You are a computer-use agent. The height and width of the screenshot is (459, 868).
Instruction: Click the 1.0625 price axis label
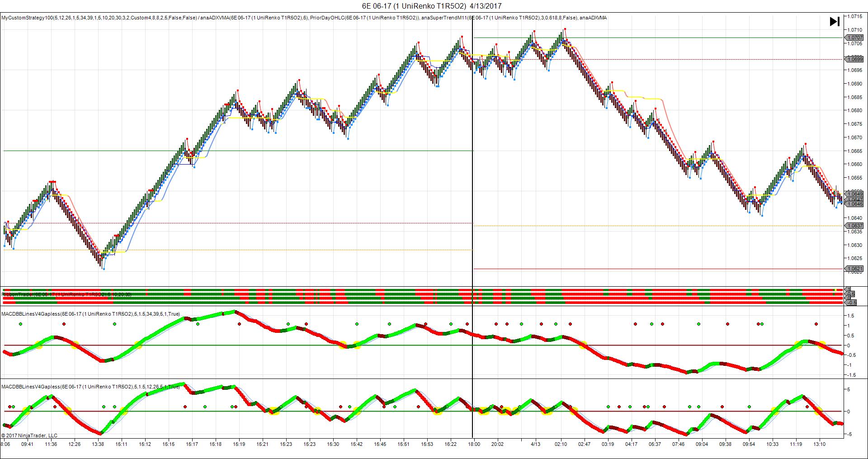pyautogui.click(x=855, y=259)
